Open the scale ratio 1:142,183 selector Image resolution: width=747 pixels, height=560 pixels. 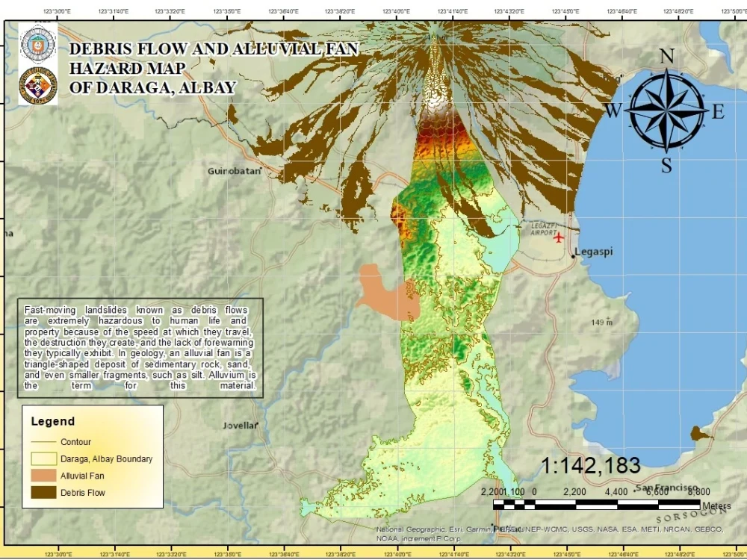coord(591,465)
